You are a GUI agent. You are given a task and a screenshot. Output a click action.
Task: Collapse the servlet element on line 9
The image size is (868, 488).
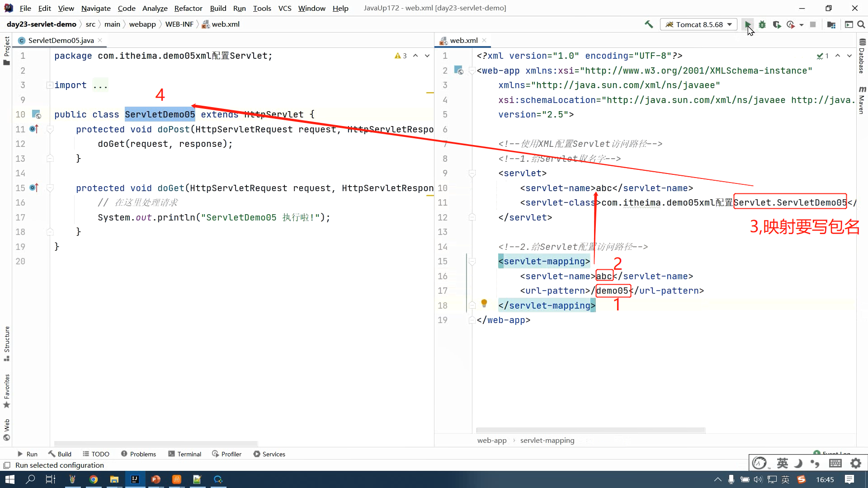click(x=472, y=173)
